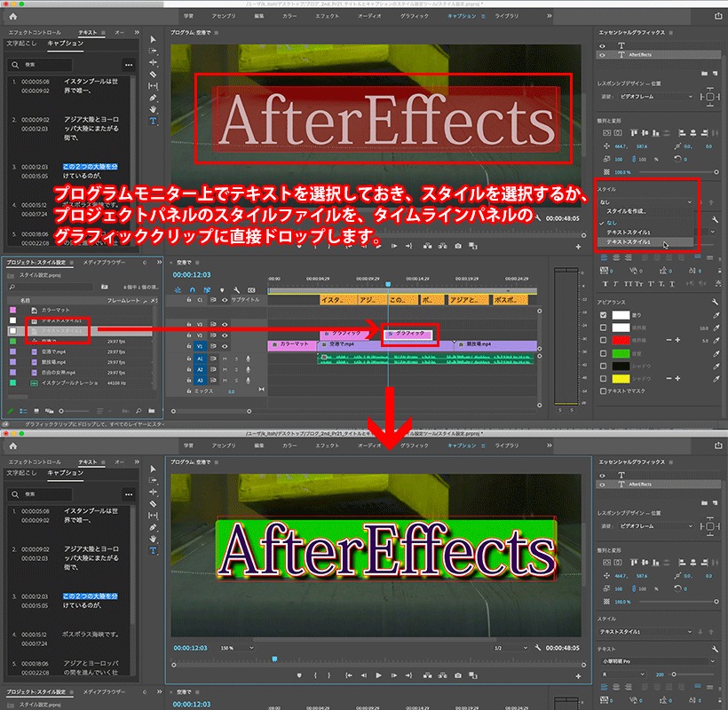Click the share export icon in the upper window
Viewport: 728px width, 710px height.
[718, 16]
